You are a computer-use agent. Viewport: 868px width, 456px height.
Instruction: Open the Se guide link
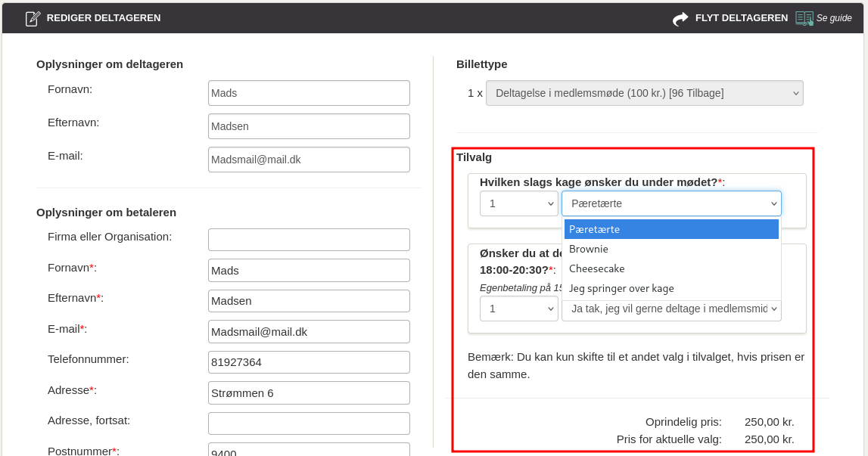833,18
